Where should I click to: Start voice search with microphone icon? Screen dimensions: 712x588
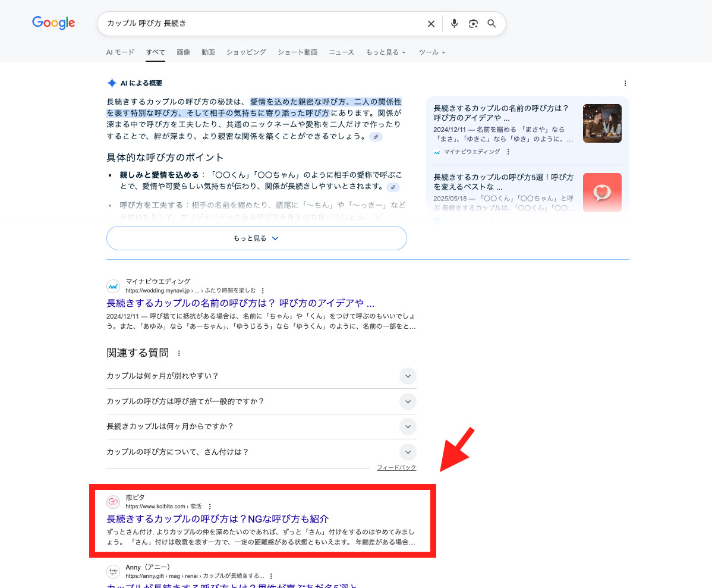[454, 24]
